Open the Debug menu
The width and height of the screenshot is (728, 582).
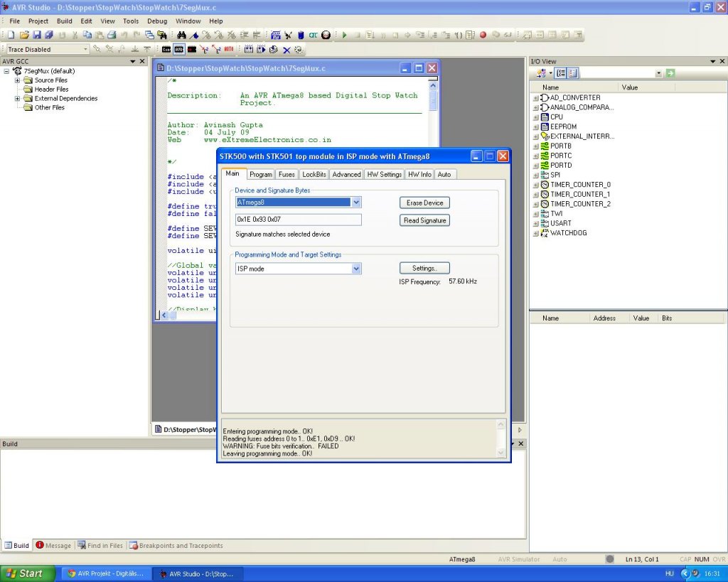coord(157,21)
